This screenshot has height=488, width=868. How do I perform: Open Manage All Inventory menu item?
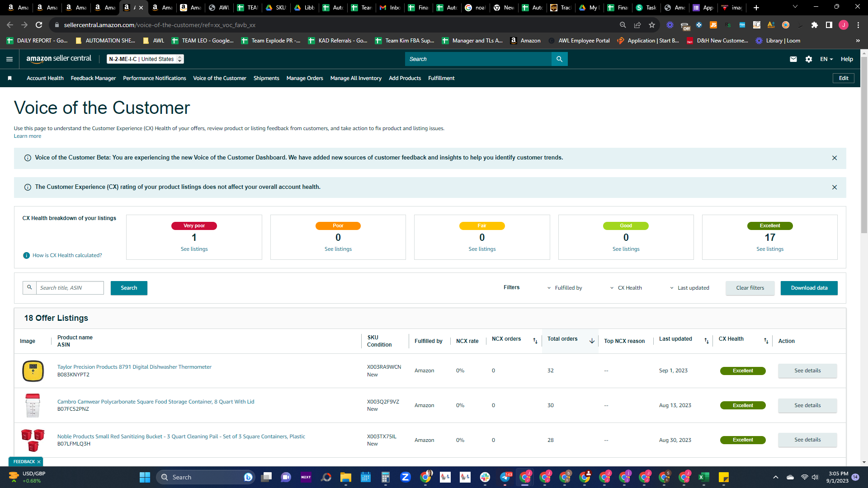coord(356,78)
